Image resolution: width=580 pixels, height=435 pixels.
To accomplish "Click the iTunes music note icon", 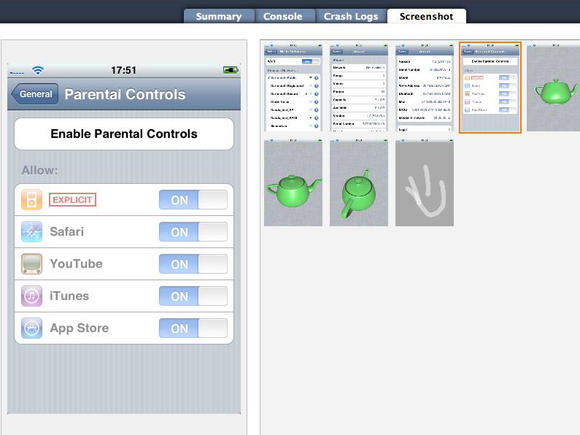I will click(x=31, y=296).
